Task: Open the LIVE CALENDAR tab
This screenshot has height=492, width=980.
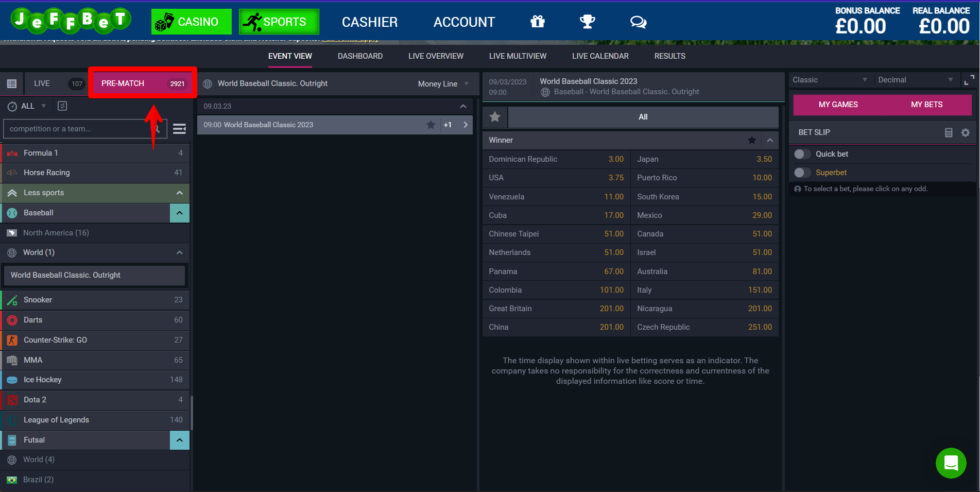Action: tap(600, 56)
